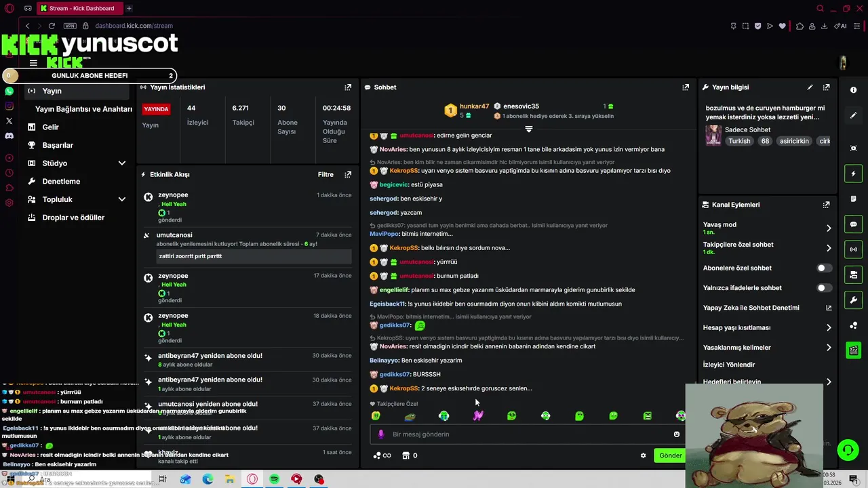Pop out the Yayın İstatistikleri panel

point(348,87)
